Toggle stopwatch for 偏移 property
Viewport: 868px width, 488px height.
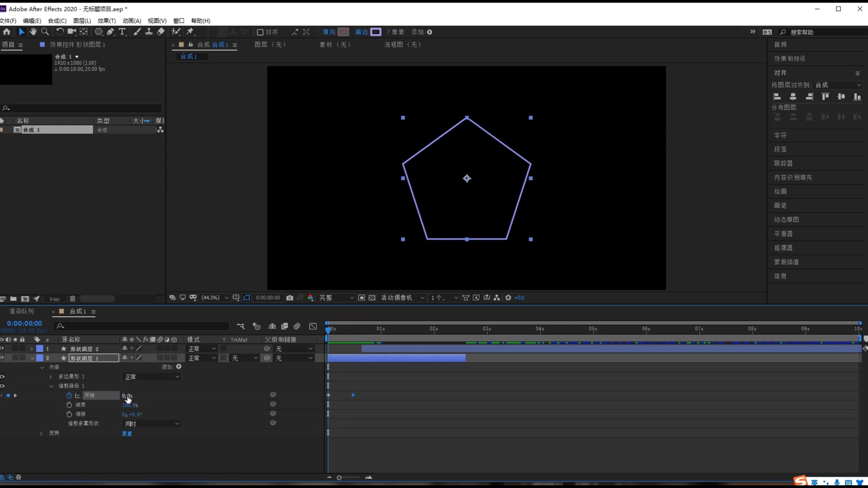(69, 414)
